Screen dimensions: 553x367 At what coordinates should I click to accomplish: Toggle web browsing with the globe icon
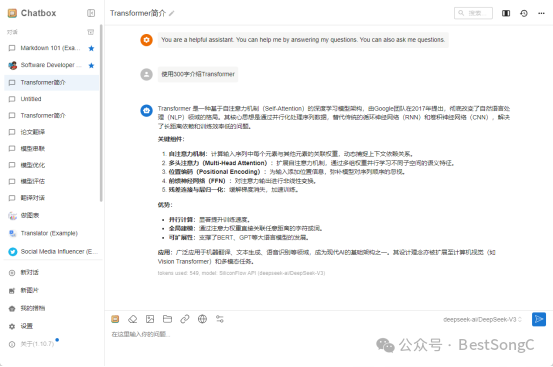point(202,319)
